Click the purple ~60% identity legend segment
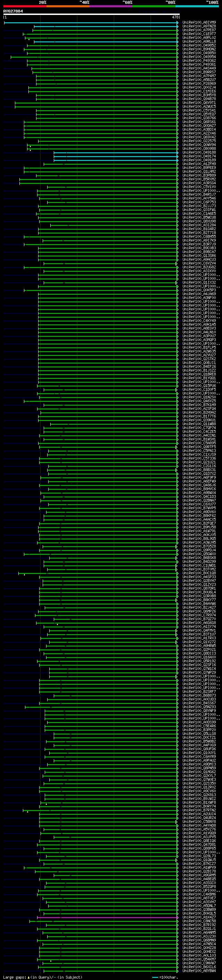The width and height of the screenshot is (222, 980). click(111, 6)
